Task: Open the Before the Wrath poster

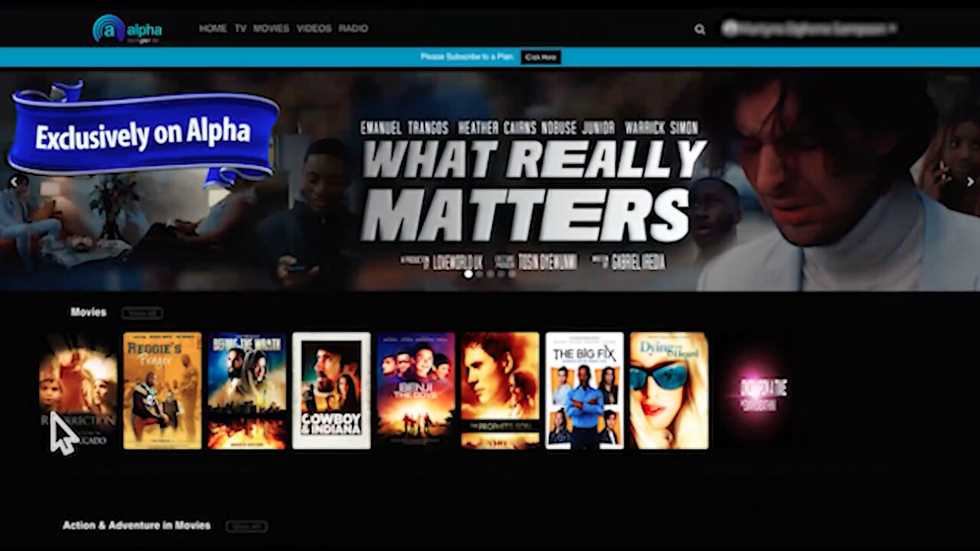Action: click(247, 390)
